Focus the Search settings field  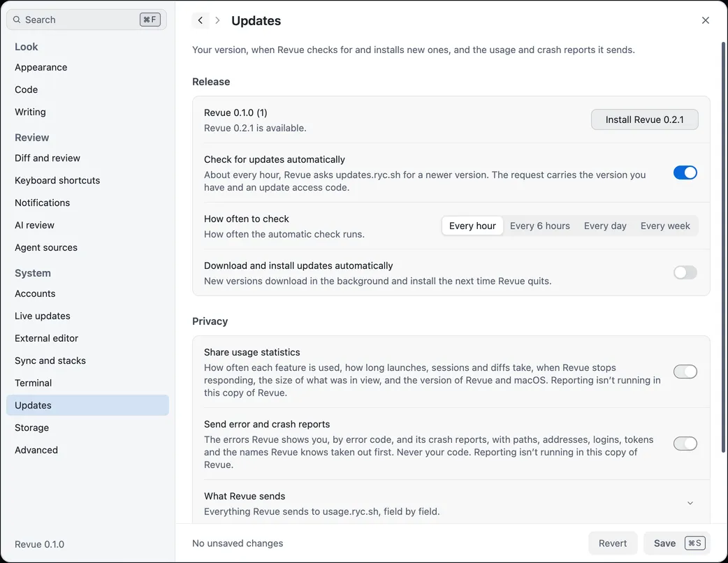[x=87, y=20]
